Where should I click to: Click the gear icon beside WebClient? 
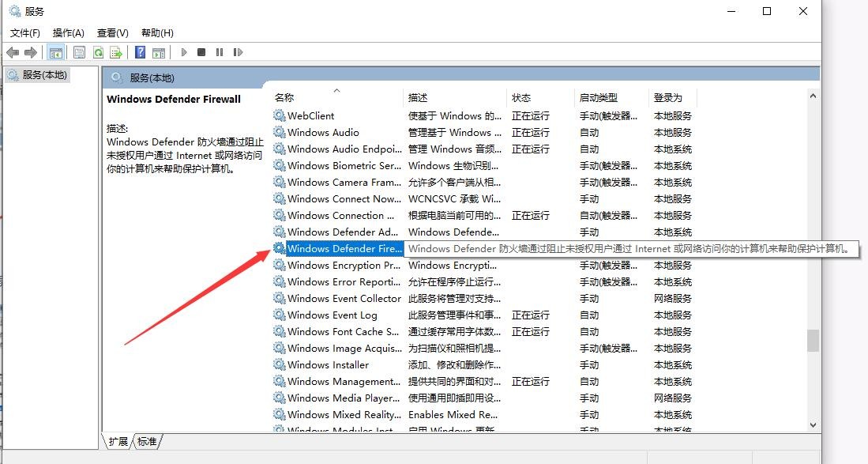[x=280, y=115]
